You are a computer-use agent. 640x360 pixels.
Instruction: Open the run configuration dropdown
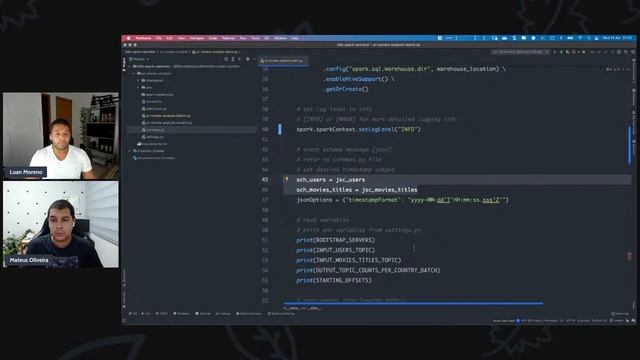(x=521, y=52)
